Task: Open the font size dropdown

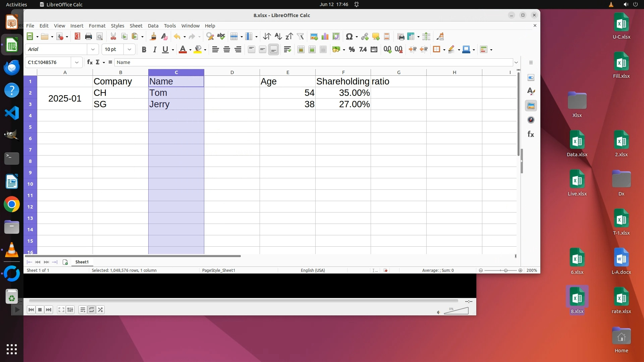Action: coord(129,49)
